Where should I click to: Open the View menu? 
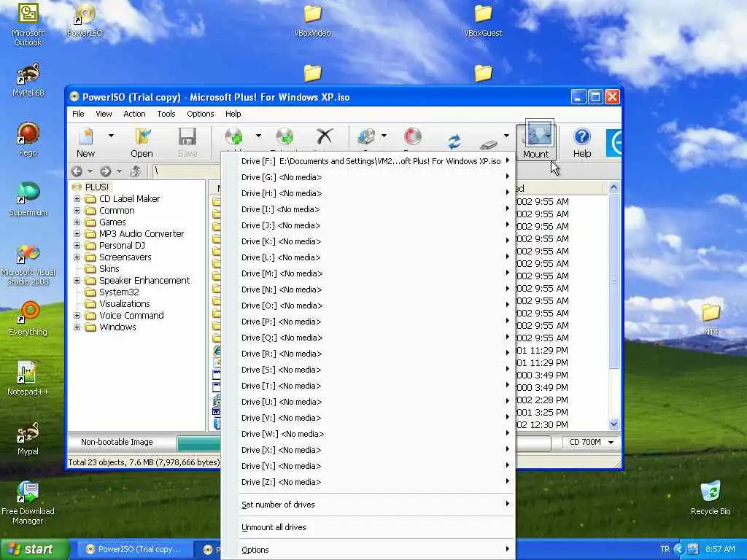[x=104, y=114]
